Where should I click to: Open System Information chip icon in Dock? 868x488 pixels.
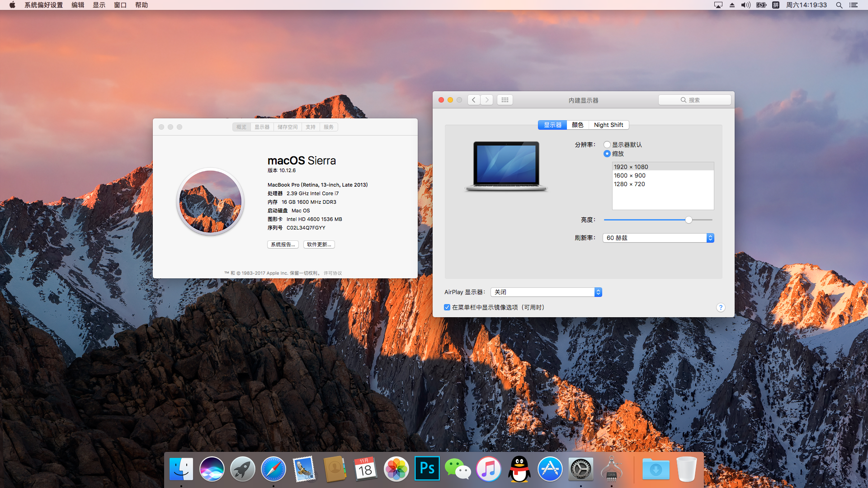click(612, 469)
